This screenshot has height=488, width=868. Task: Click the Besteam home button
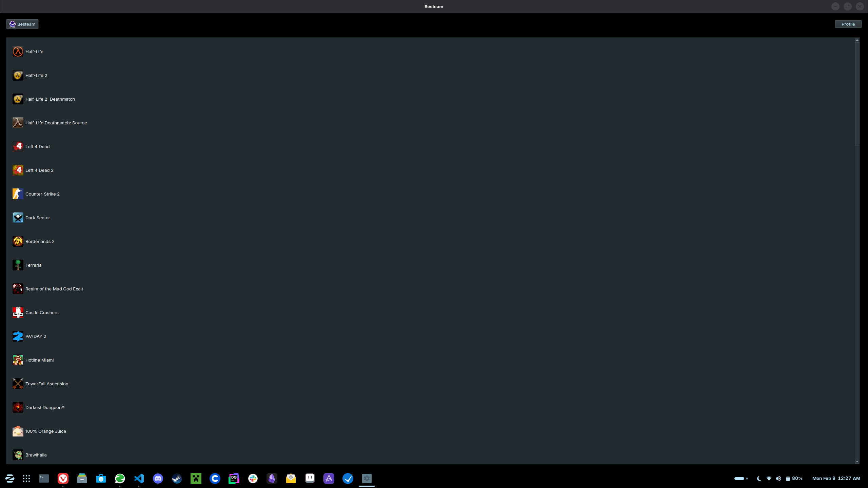[x=22, y=24]
